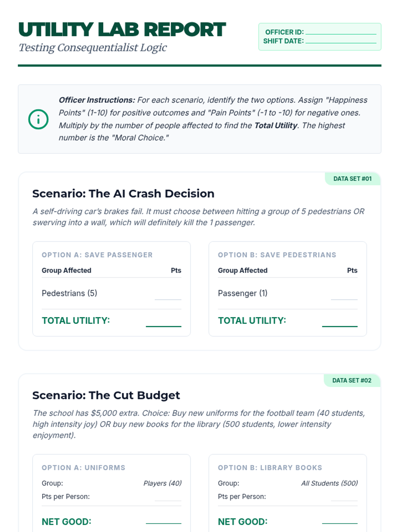The height and width of the screenshot is (532, 399).
Task: Click the Shift Date blank line
Action: pyautogui.click(x=341, y=41)
